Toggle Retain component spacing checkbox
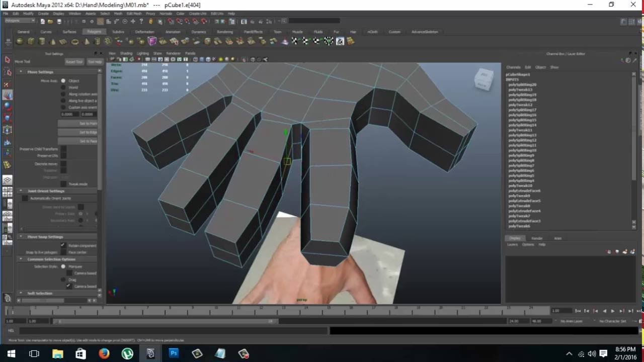The height and width of the screenshot is (362, 644). pos(63,245)
